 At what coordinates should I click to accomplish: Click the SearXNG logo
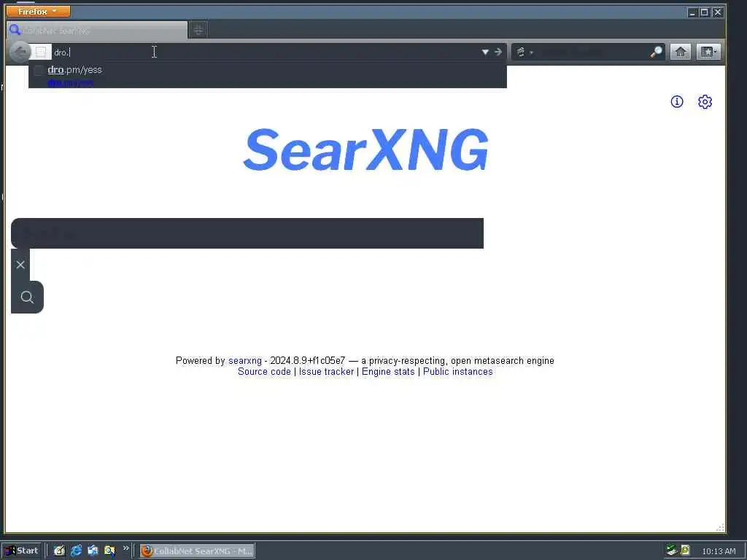366,149
